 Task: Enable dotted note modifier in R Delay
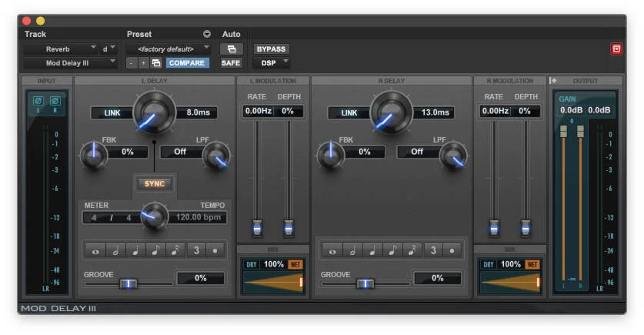click(x=452, y=250)
